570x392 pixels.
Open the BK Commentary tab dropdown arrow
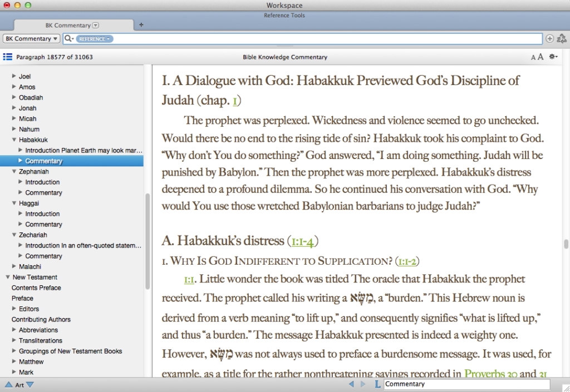(96, 24)
